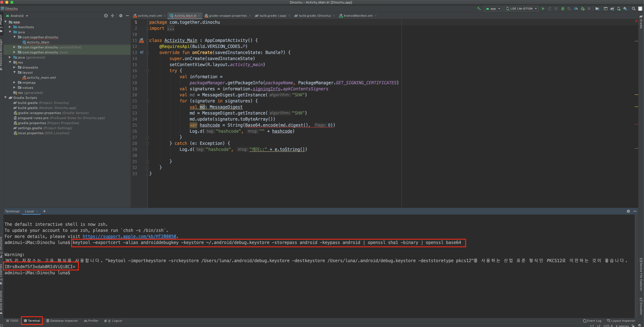This screenshot has width=644, height=327.
Task: Run the app with the green play button
Action: tap(543, 9)
